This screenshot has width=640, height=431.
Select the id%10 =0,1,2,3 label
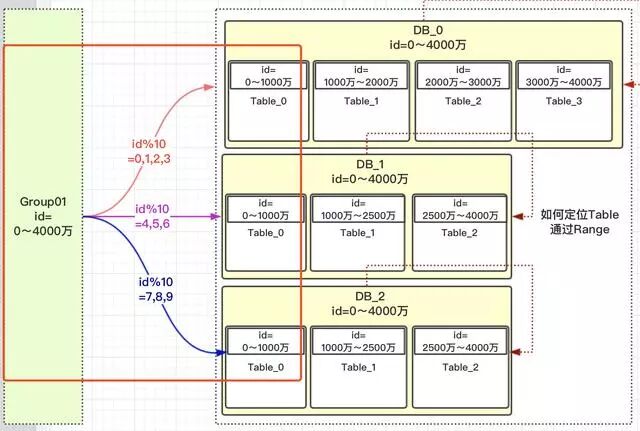(x=149, y=151)
